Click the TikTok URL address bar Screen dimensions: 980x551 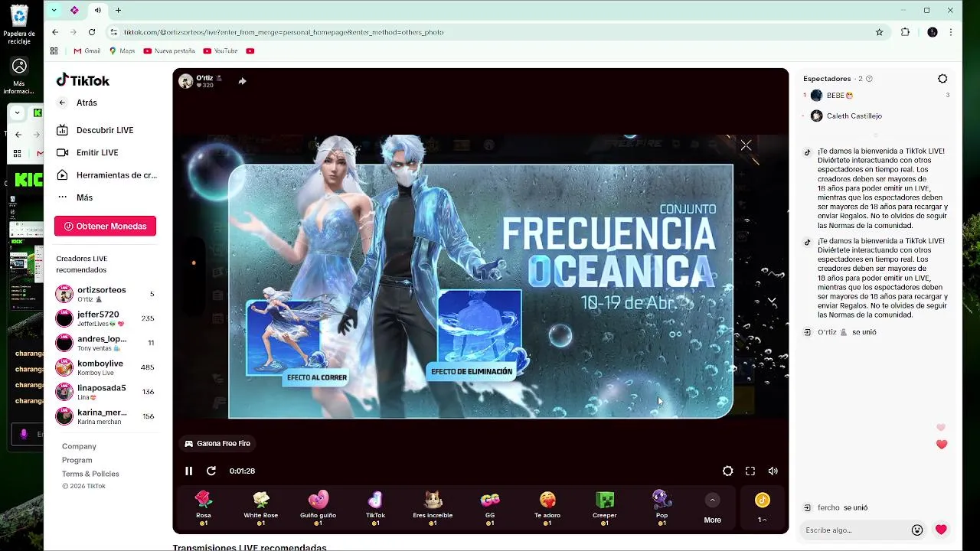(490, 32)
